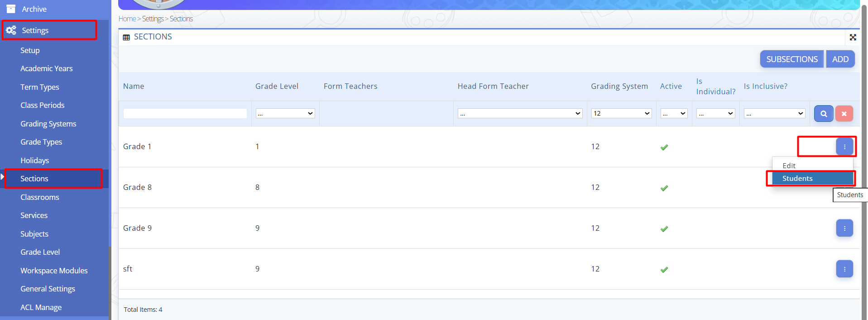Open the three-dot menu for Grade 9
This screenshot has width=868, height=320.
[x=844, y=228]
